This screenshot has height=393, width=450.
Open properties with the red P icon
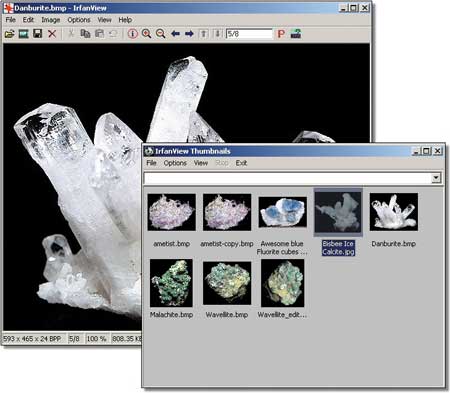pyautogui.click(x=281, y=34)
